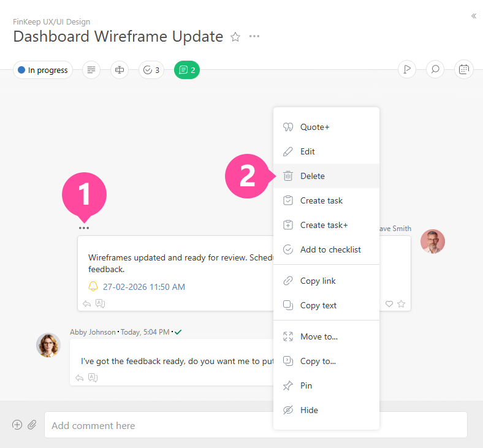The width and height of the screenshot is (483, 448).
Task: Star the Dashboard Wireframe Update task title
Action: click(x=235, y=37)
